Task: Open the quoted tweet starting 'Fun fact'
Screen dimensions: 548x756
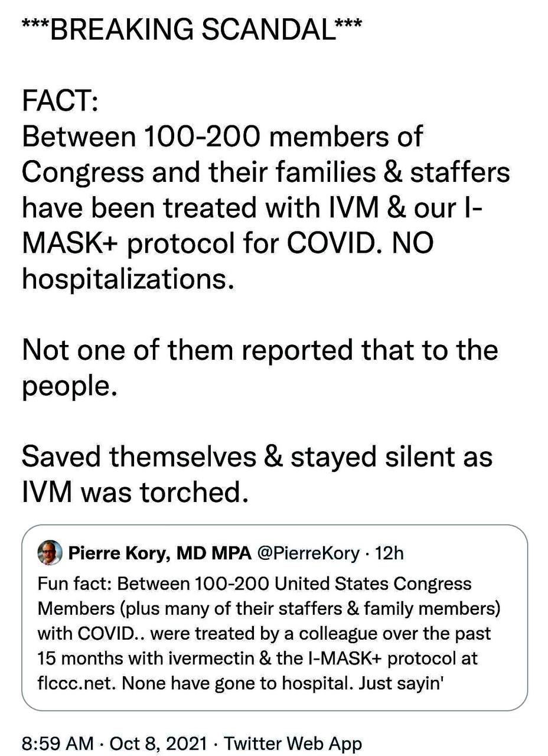Action: coord(274,617)
